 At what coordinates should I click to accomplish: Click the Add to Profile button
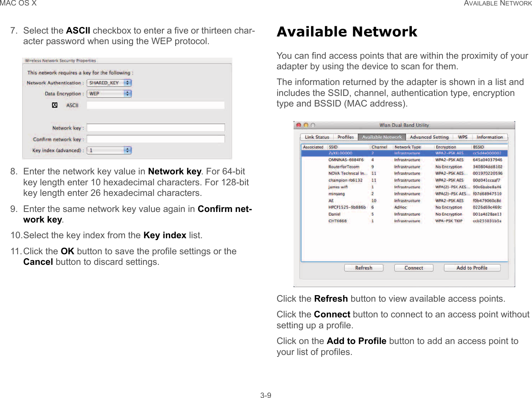tap(472, 268)
